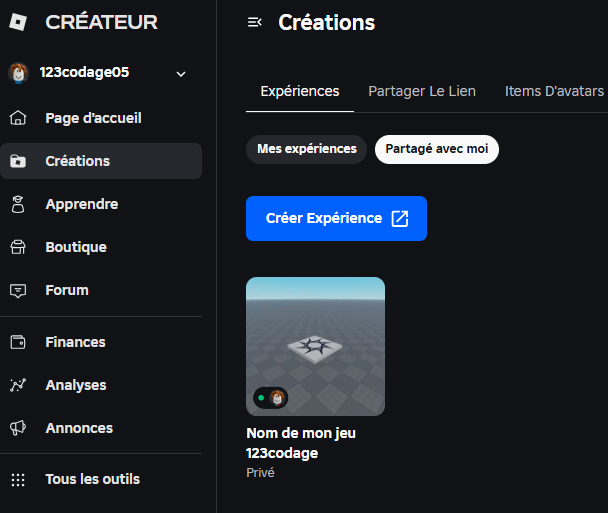
Task: Select the Partagé avec moi filter
Action: [x=436, y=149]
